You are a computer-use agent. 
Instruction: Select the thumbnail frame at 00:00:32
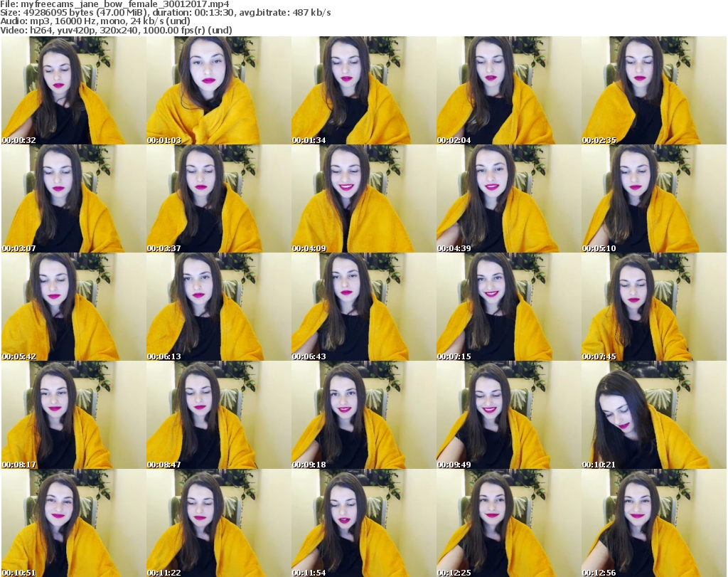(73, 90)
